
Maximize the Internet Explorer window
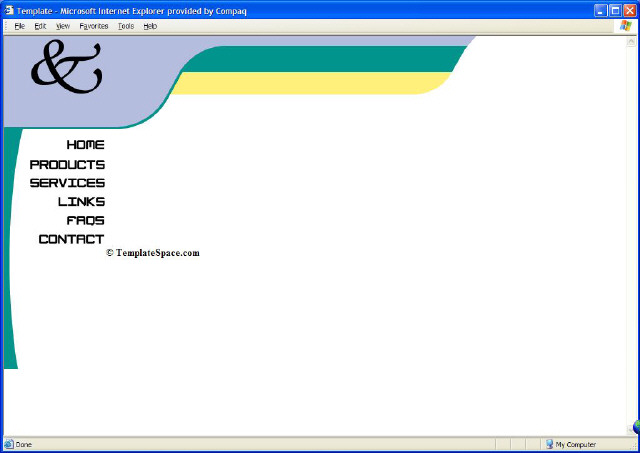615,10
